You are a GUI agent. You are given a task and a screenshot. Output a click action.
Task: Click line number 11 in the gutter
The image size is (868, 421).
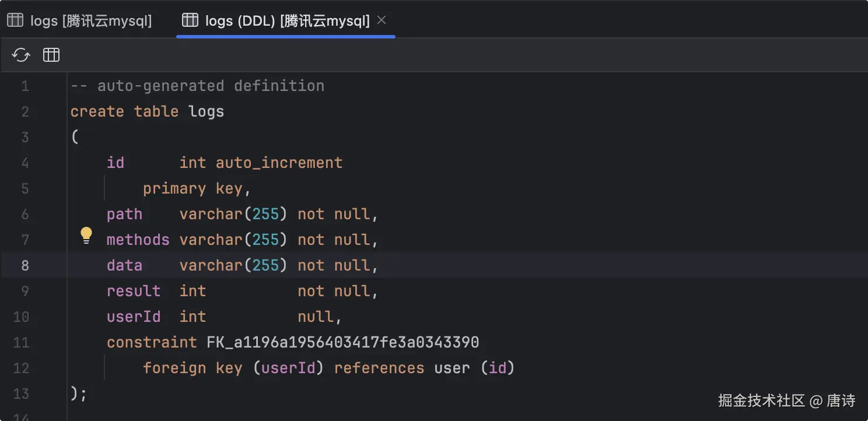click(22, 342)
